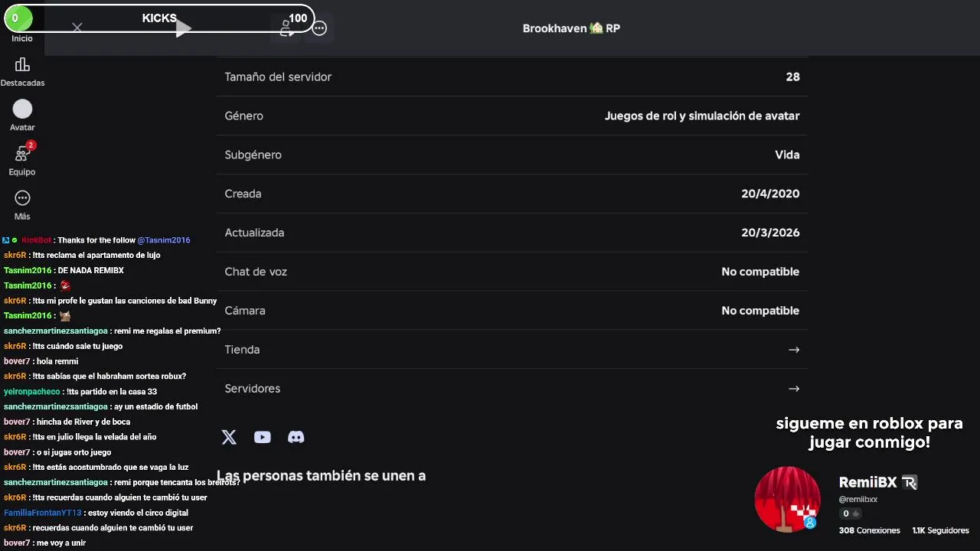980x551 pixels.
Task: Click the green kicks goal progress circle
Action: pos(17,18)
